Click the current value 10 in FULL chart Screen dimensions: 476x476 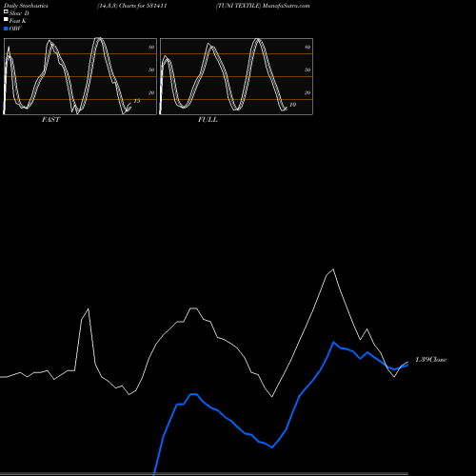(292, 105)
